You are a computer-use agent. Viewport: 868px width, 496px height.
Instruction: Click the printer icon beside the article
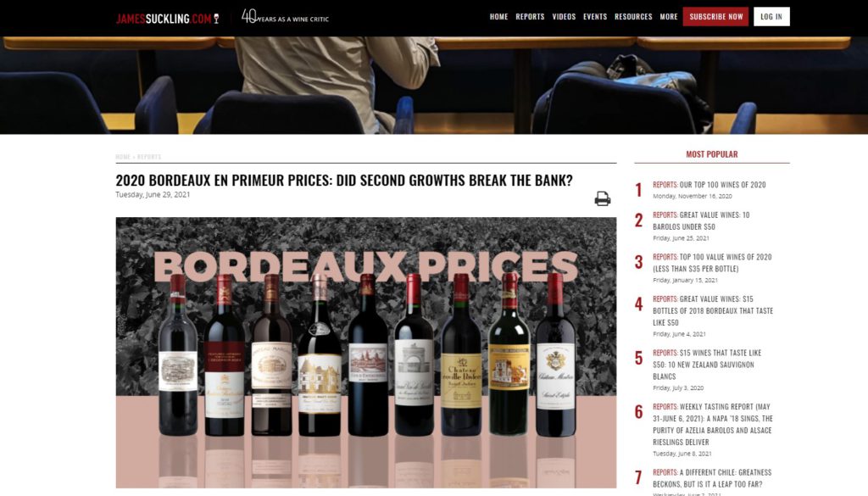pos(603,198)
